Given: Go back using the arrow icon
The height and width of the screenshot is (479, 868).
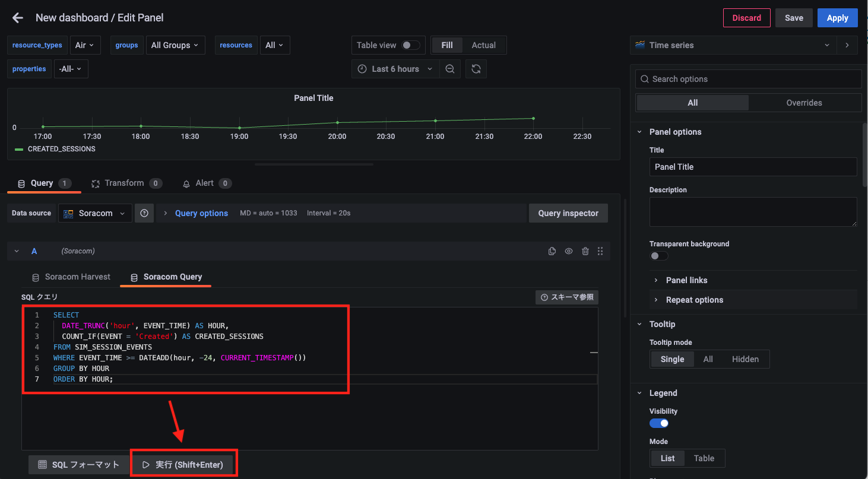Looking at the screenshot, I should coord(18,18).
